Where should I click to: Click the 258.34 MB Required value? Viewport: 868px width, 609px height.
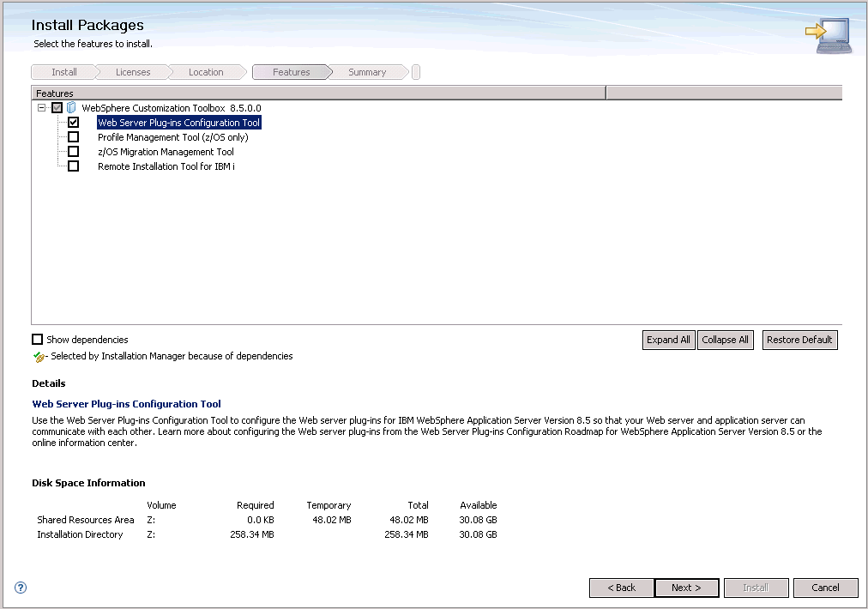(x=252, y=534)
